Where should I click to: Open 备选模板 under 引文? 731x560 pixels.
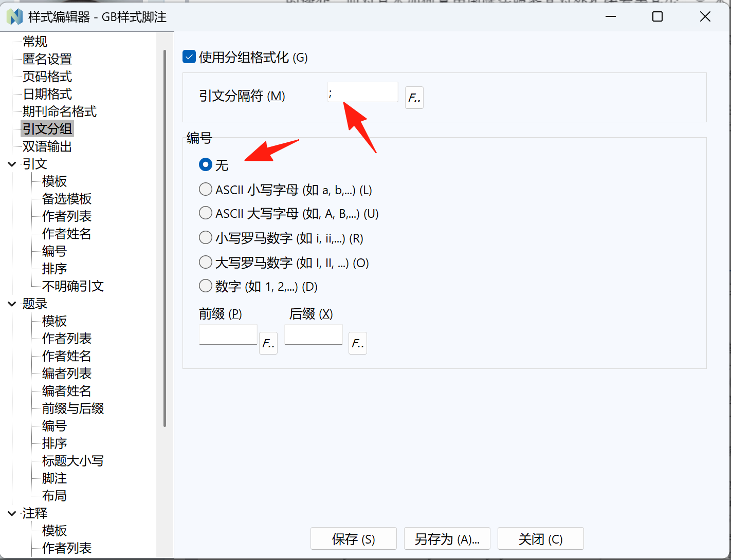pos(67,199)
